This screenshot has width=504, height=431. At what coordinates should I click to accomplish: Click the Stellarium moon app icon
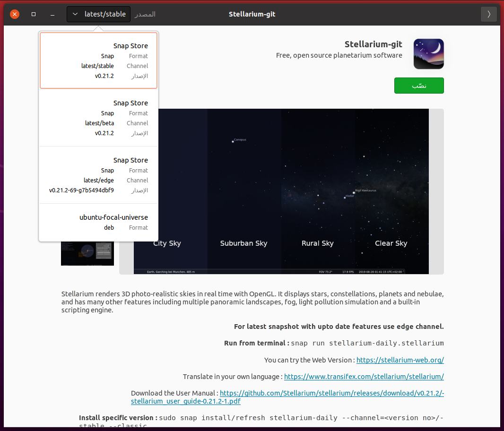[x=428, y=54]
